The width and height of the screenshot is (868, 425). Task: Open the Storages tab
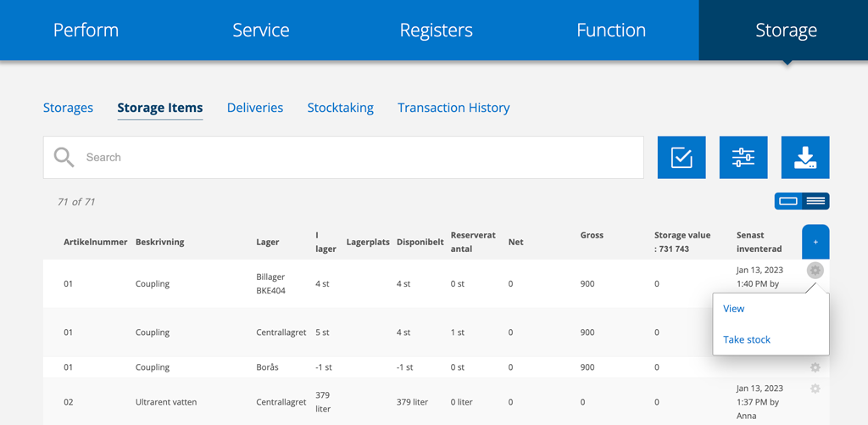(x=68, y=108)
